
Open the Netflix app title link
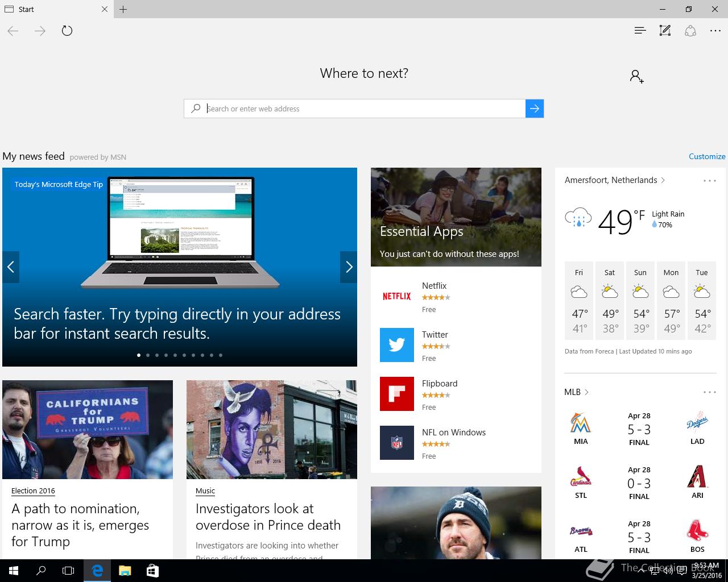[434, 286]
